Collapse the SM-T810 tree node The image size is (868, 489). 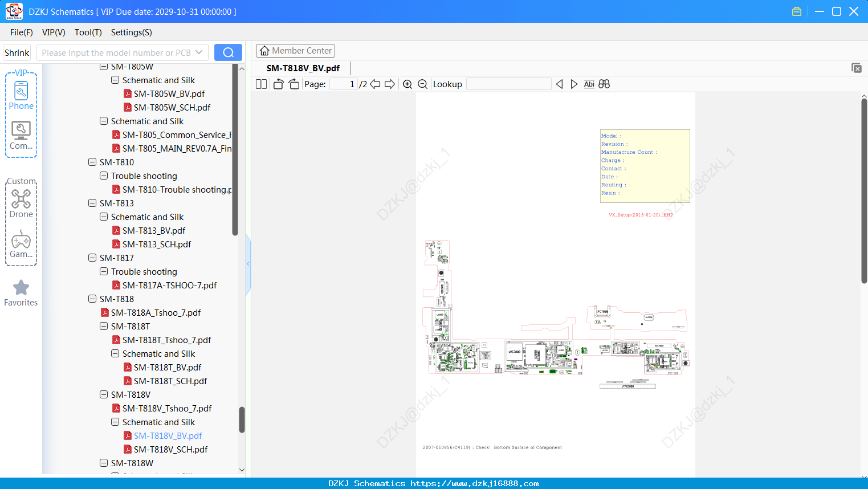coord(92,162)
